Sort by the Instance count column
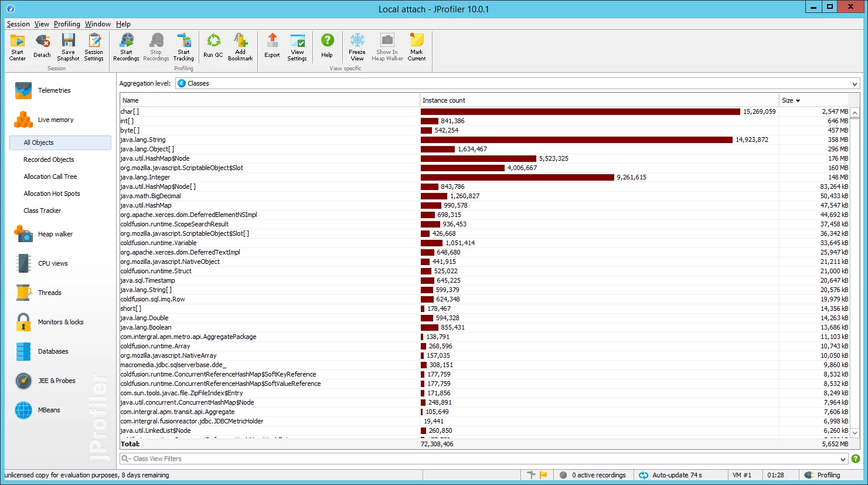This screenshot has width=868, height=485. pyautogui.click(x=599, y=100)
